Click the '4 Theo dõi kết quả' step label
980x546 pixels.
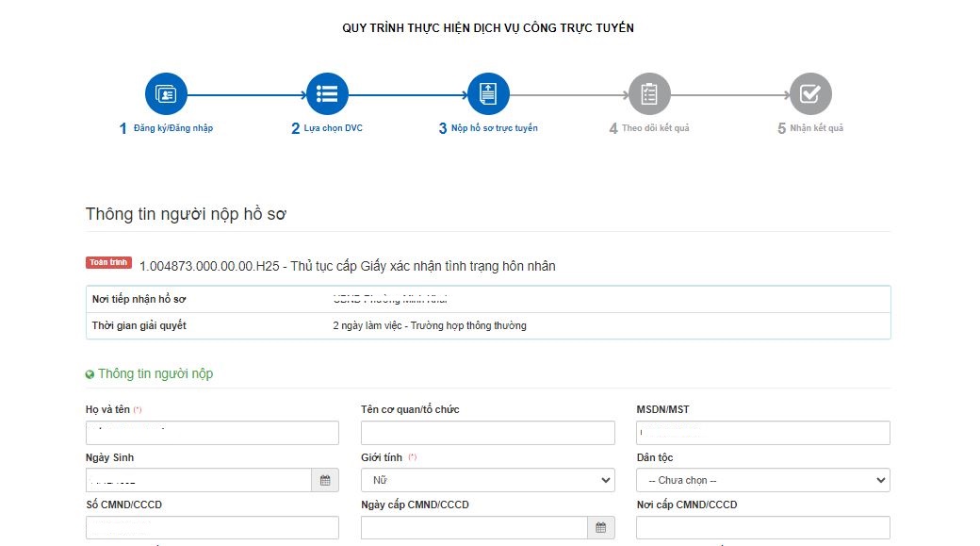point(648,127)
